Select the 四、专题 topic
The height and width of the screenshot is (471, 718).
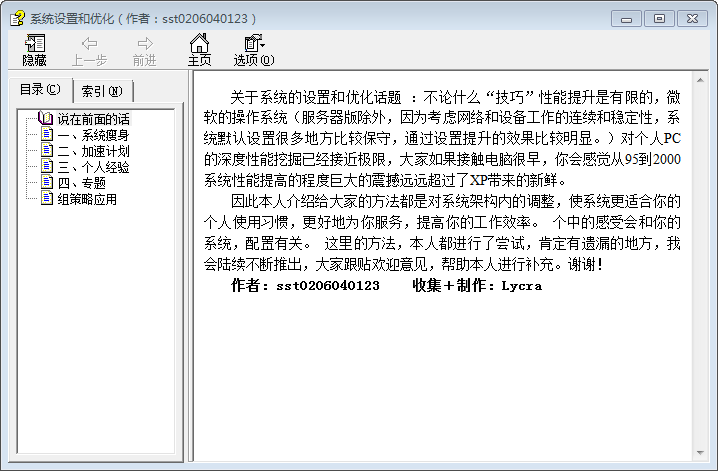(81, 183)
